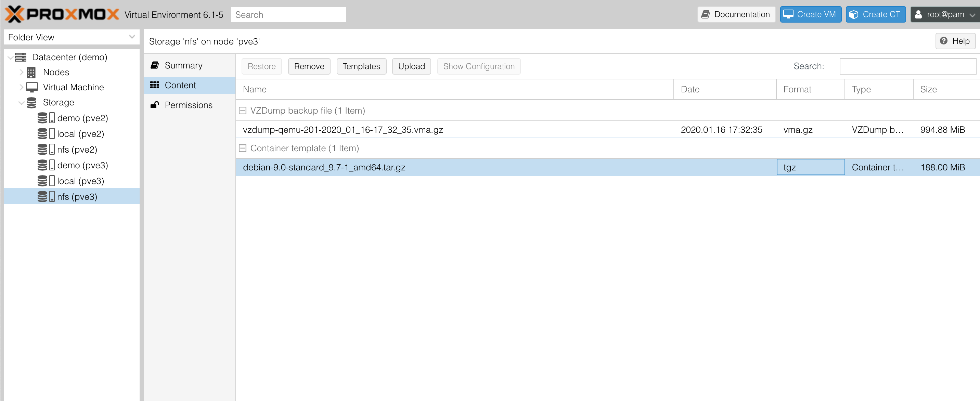Collapse the Storage tree folder
The image size is (980, 401).
(22, 102)
